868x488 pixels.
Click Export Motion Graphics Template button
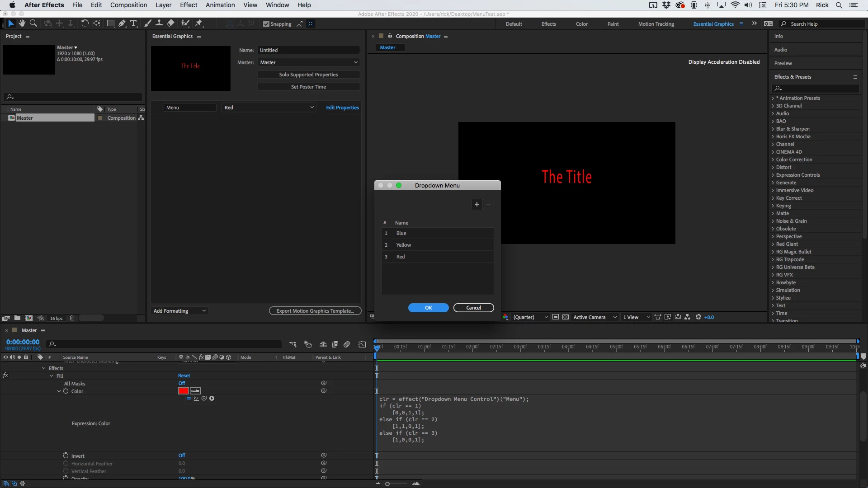click(x=315, y=311)
